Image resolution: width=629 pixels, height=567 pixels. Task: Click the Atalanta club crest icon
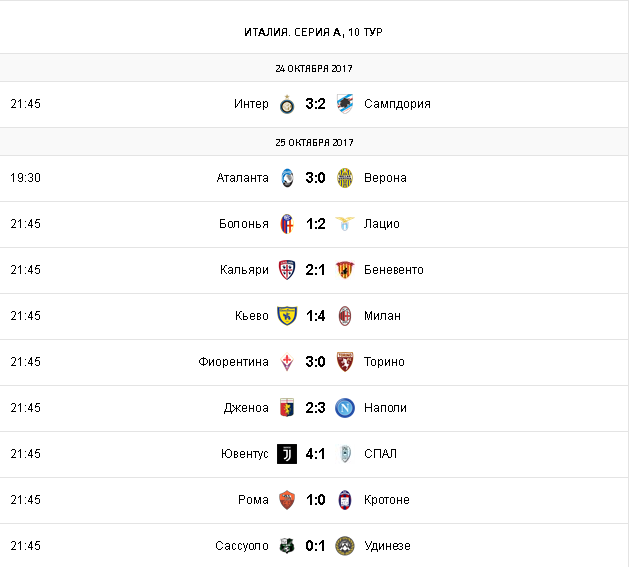click(287, 178)
